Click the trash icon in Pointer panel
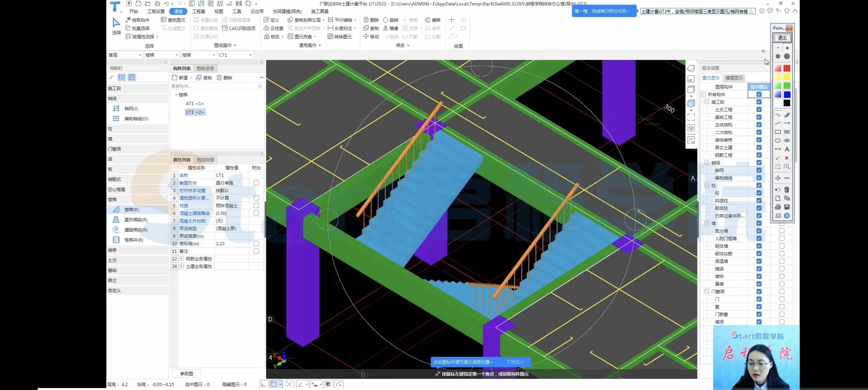 pos(787,189)
